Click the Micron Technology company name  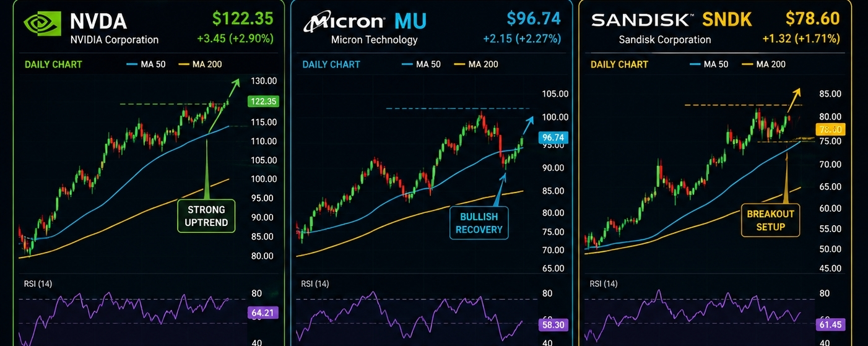[374, 40]
